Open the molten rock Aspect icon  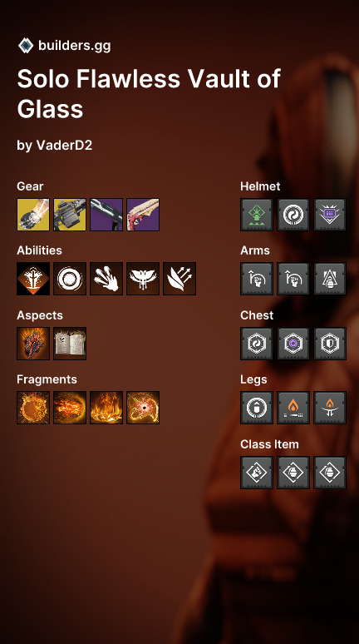point(33,344)
